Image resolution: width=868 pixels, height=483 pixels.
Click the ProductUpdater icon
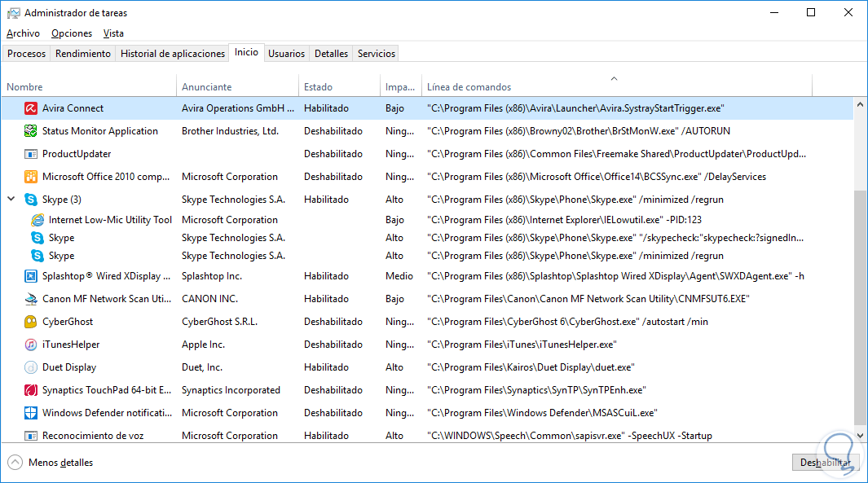click(x=31, y=154)
